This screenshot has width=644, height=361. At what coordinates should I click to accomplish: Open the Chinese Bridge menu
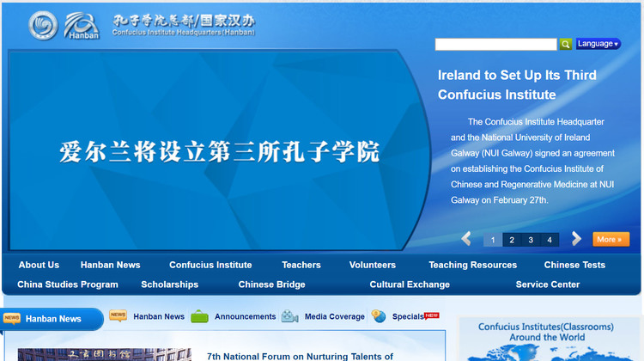pos(272,285)
